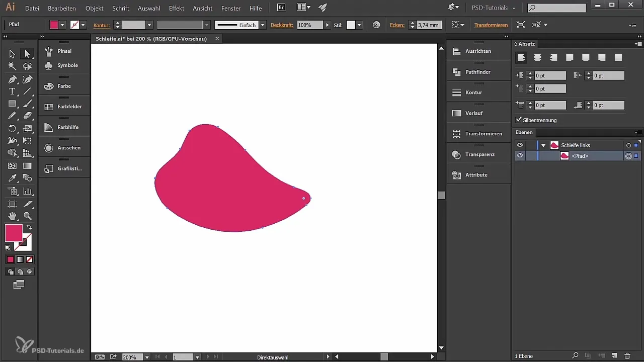The width and height of the screenshot is (644, 362).
Task: Set fill to none mode button
Action: (29, 259)
